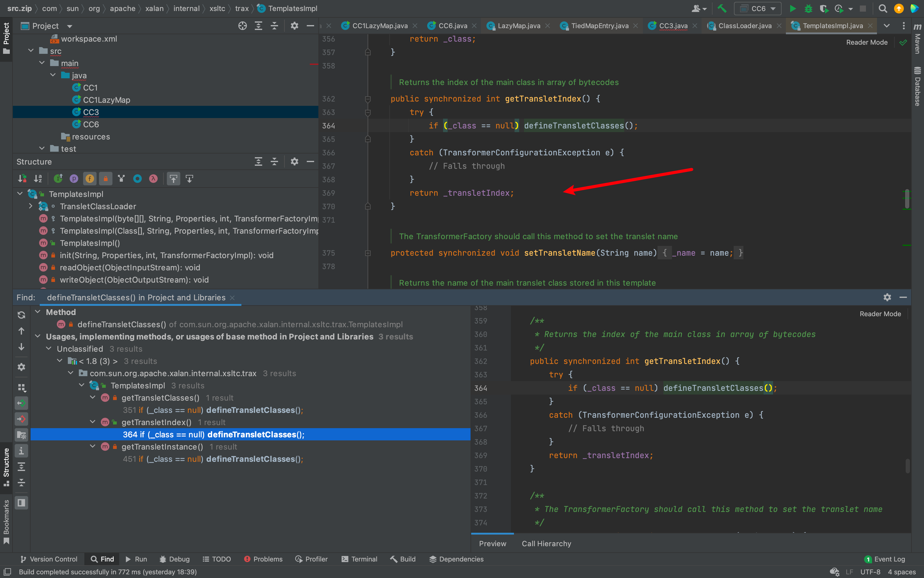Collapse all in Project panel toolbar
The image size is (924, 578).
[274, 26]
